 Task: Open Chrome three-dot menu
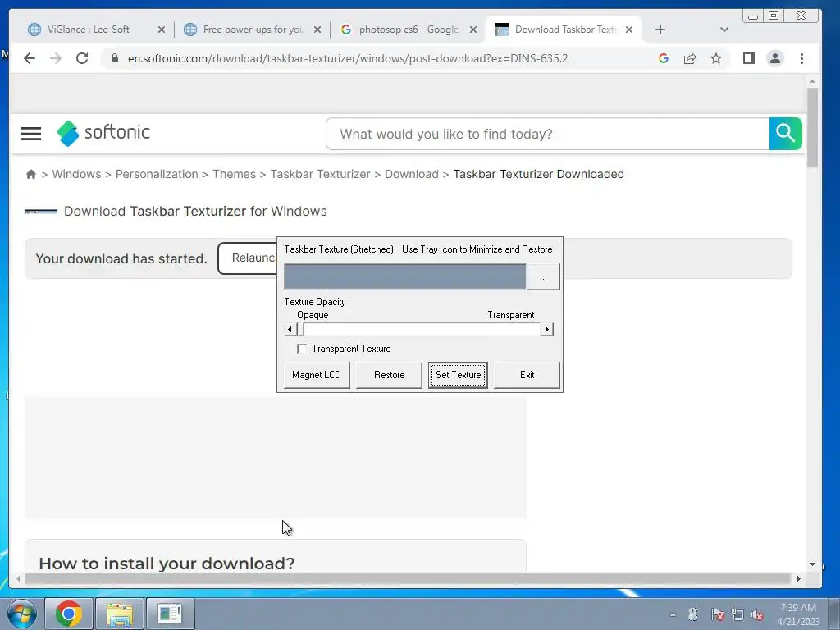point(801,58)
